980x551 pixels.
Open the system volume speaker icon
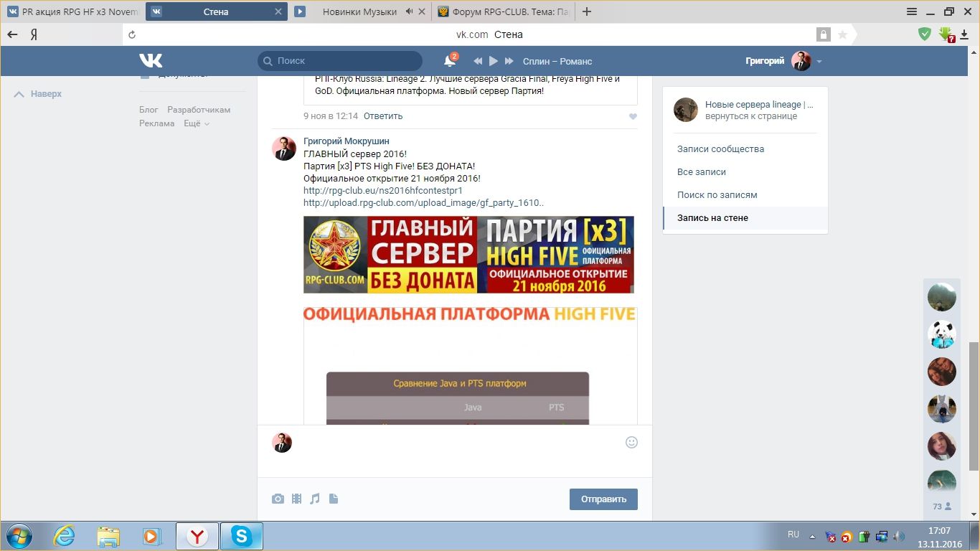(898, 537)
